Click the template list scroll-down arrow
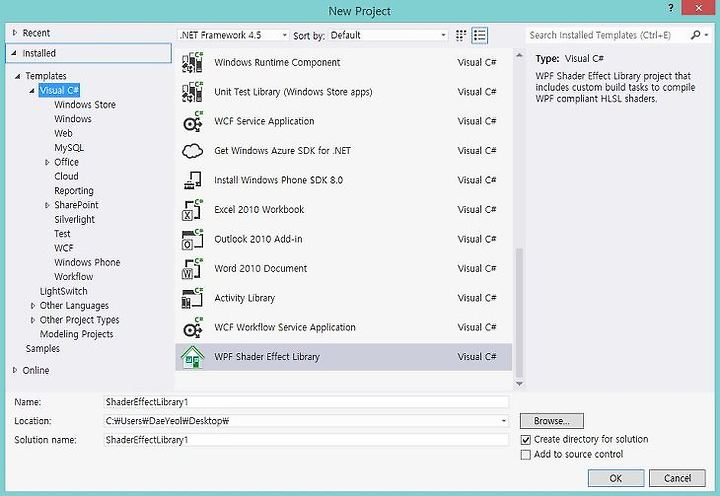Screen dimensions: 720x496 (519, 383)
